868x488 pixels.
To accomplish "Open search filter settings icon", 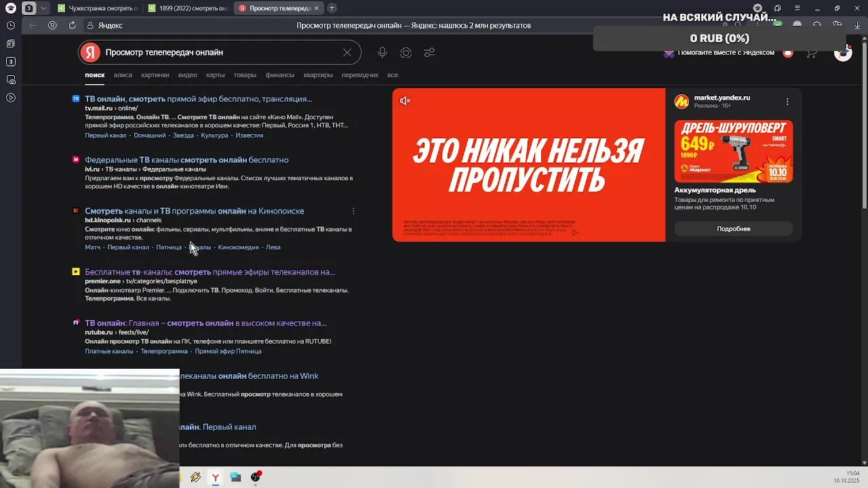I will tap(429, 52).
